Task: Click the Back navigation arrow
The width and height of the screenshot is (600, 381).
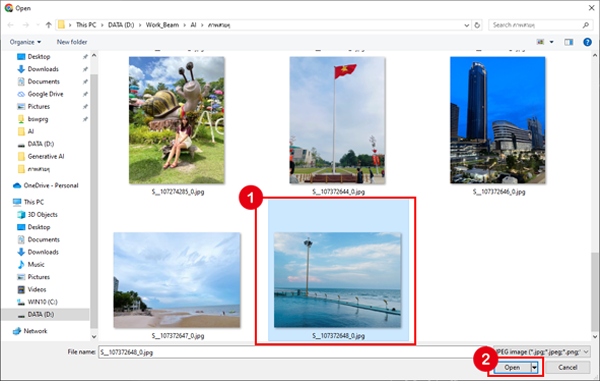Action: pos(10,25)
